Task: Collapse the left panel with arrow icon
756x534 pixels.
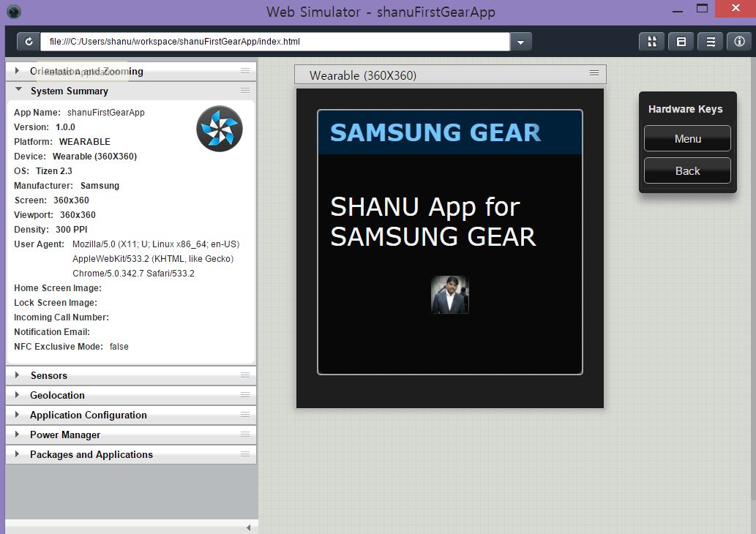Action: click(248, 527)
